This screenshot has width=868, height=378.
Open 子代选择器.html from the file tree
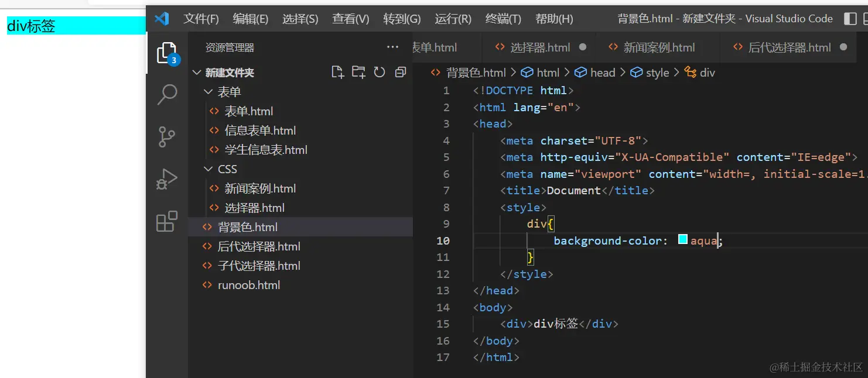[x=258, y=266]
